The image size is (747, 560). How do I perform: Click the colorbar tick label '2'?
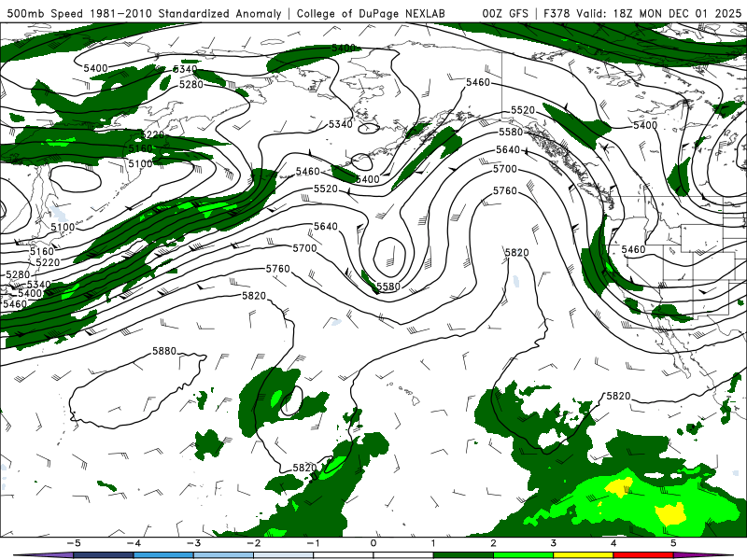[493, 543]
